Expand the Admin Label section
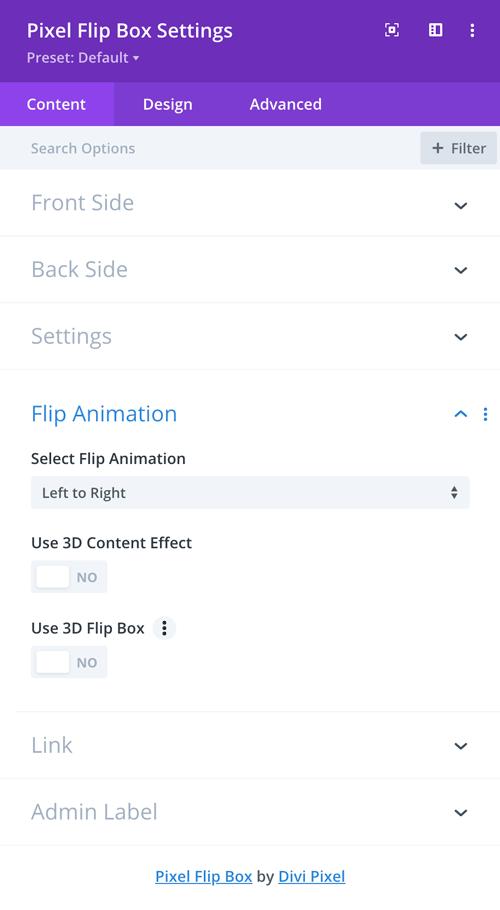Image resolution: width=500 pixels, height=910 pixels. (x=250, y=812)
